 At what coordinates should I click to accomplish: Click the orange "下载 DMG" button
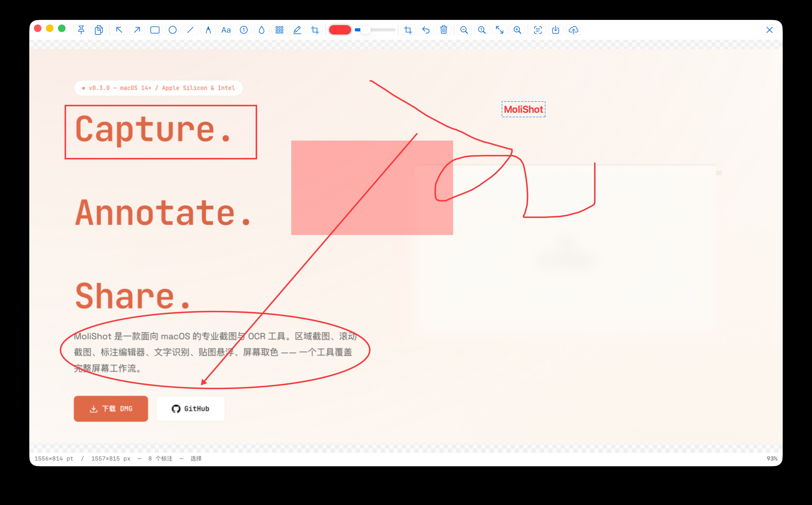111,409
